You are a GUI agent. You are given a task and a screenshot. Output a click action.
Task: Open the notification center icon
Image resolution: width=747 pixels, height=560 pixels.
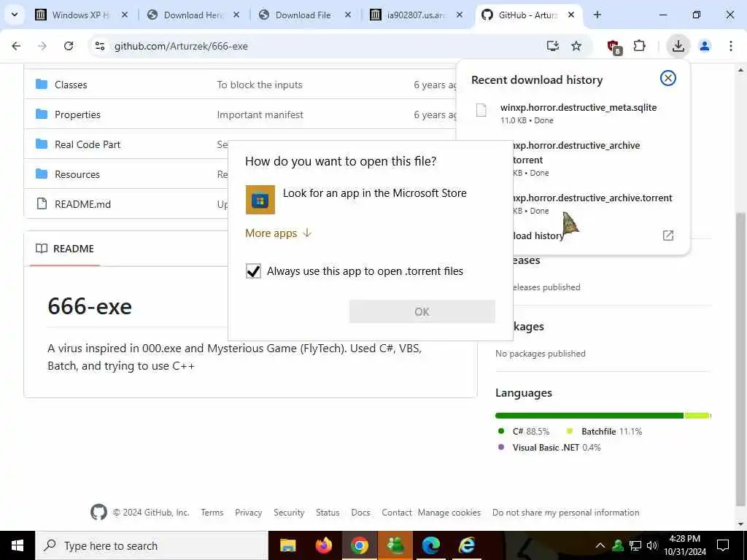point(723,545)
